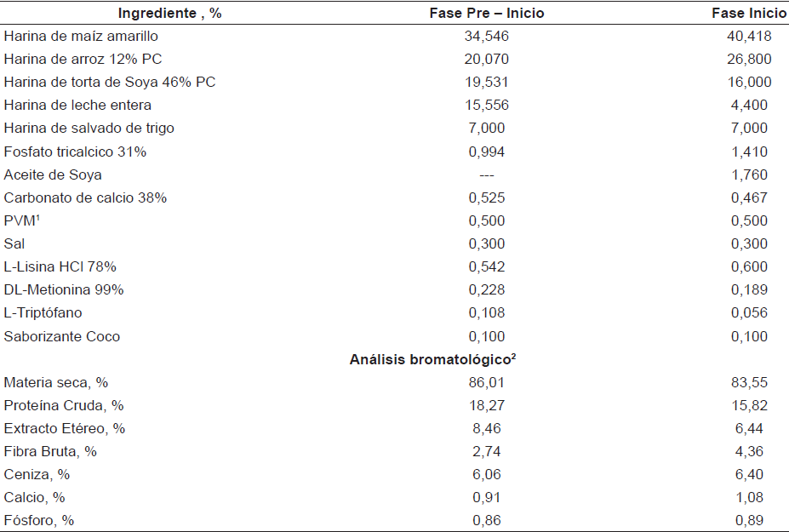Click the 'Fase Inicio' column header
The image size is (789, 532).
tap(749, 13)
